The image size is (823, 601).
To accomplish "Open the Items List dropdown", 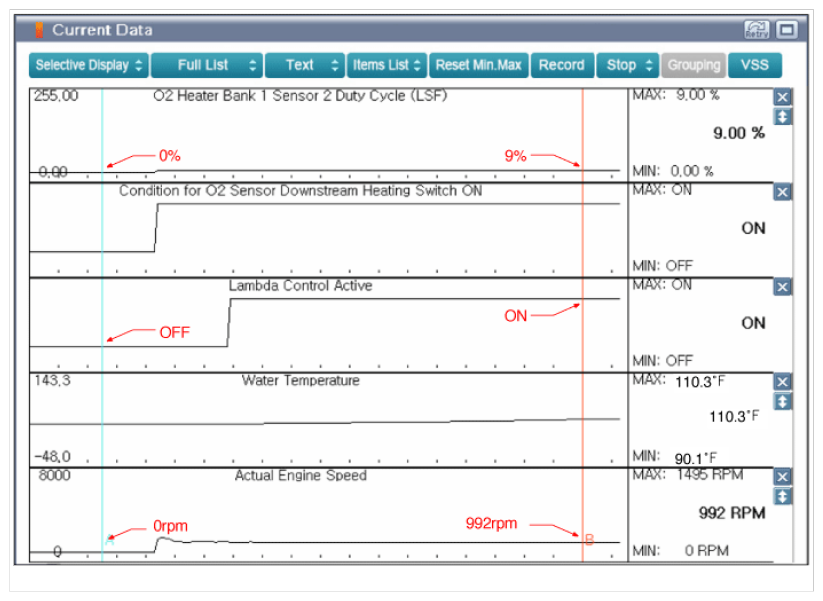I will coord(387,65).
